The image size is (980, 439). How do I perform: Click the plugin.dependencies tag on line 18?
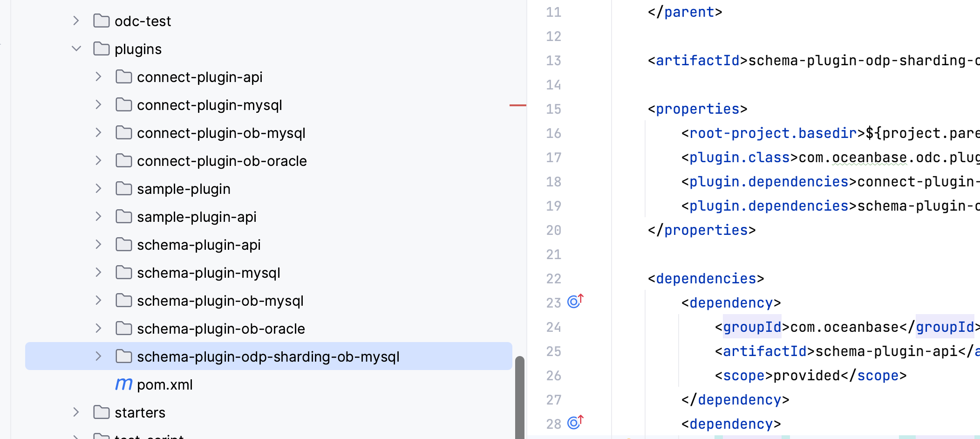769,182
